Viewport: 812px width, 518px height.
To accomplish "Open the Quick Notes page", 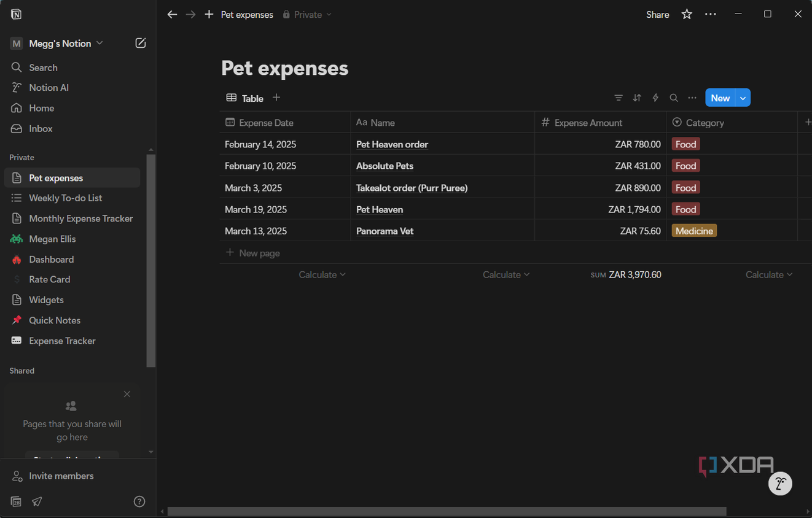I will coord(72,320).
